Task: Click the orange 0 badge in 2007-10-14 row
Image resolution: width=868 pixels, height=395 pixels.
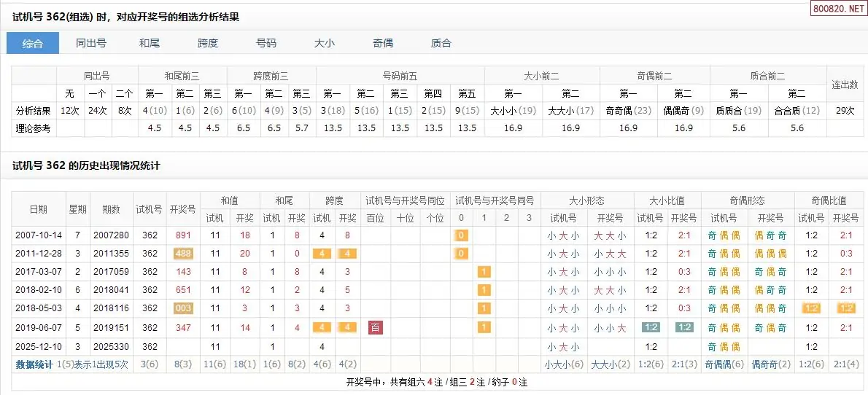Action: (461, 235)
